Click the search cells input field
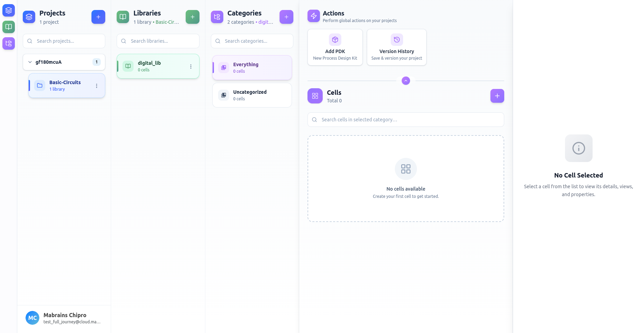The width and height of the screenshot is (644, 333). tap(406, 120)
